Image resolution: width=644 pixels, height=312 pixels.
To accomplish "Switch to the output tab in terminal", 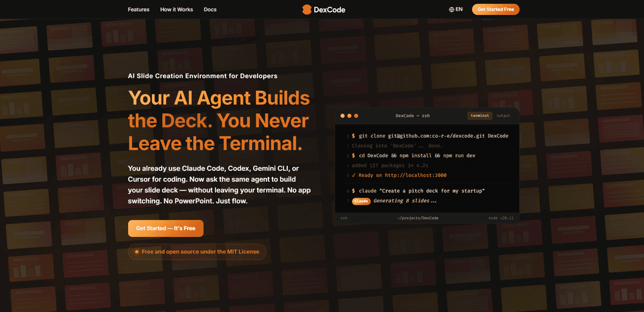I will pos(503,116).
